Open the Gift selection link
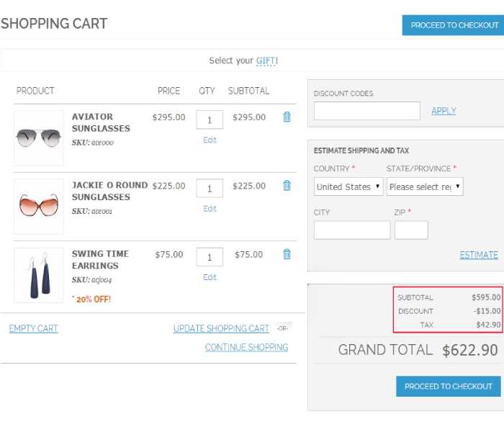The image size is (504, 432). pos(266,60)
